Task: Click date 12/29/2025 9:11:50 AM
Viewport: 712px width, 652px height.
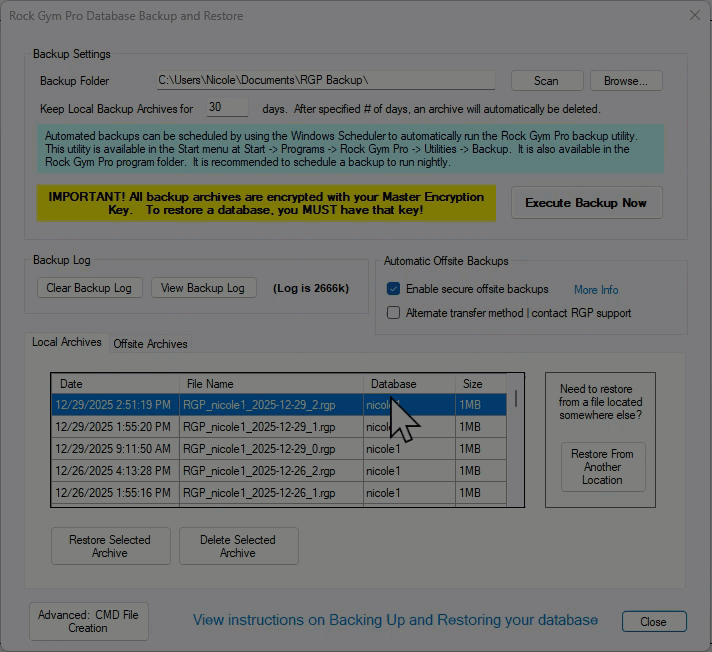Action: (113, 449)
